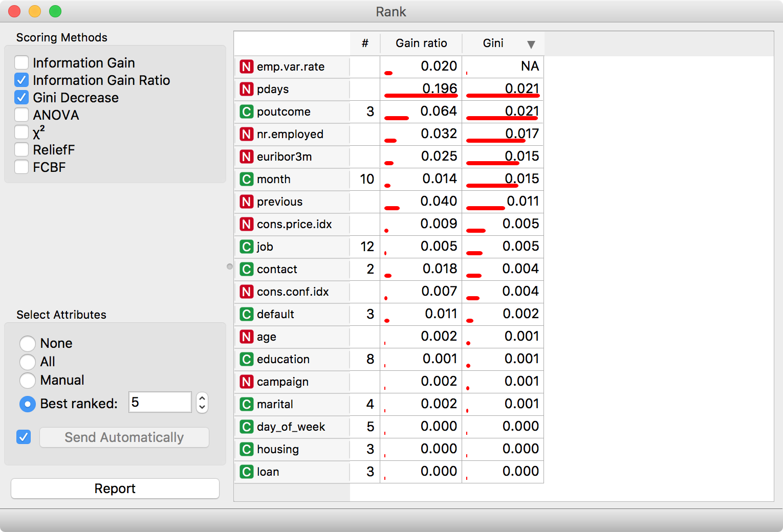This screenshot has width=783, height=532.
Task: Click the Gini column sort arrow
Action: point(531,44)
